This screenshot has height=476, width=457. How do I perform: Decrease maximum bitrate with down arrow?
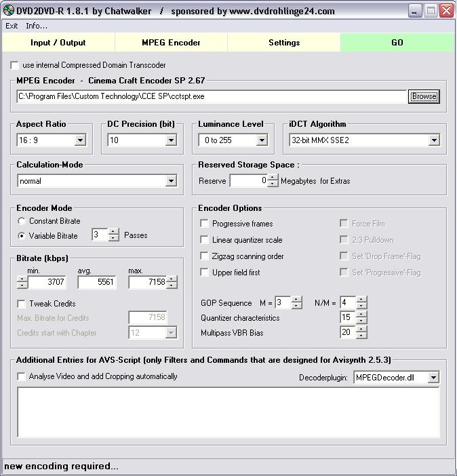pyautogui.click(x=172, y=285)
